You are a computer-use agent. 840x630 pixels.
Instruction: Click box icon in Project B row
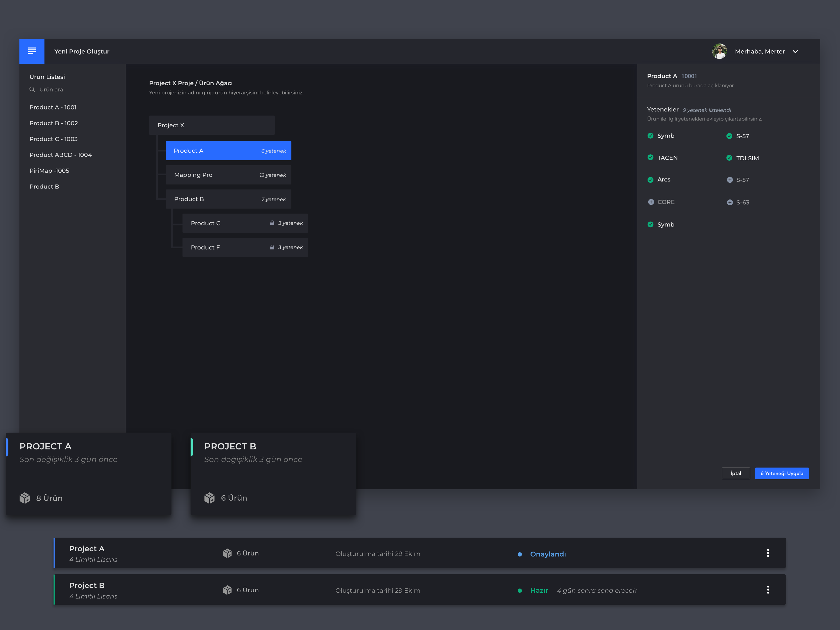click(227, 590)
